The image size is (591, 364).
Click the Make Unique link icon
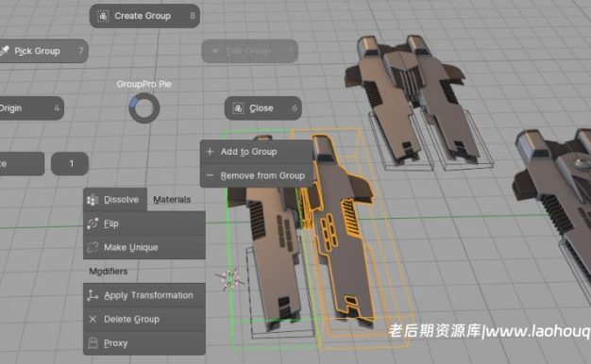[93, 247]
